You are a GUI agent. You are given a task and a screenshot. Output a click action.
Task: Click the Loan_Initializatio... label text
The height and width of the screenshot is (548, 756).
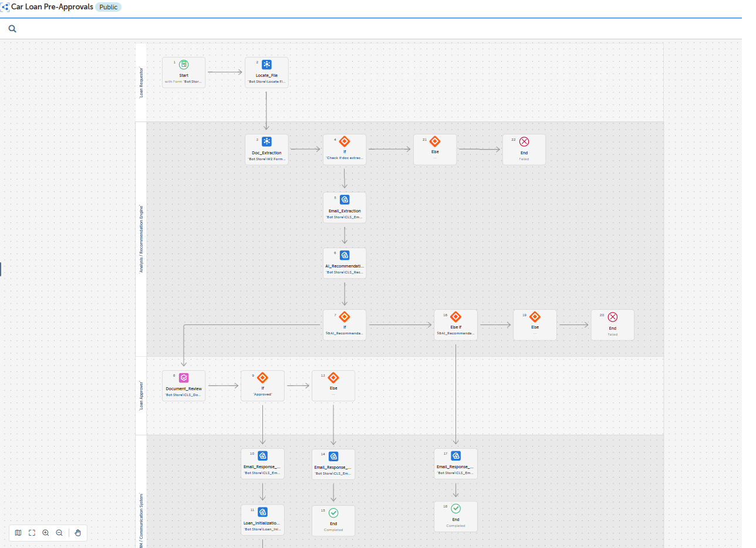[262, 523]
